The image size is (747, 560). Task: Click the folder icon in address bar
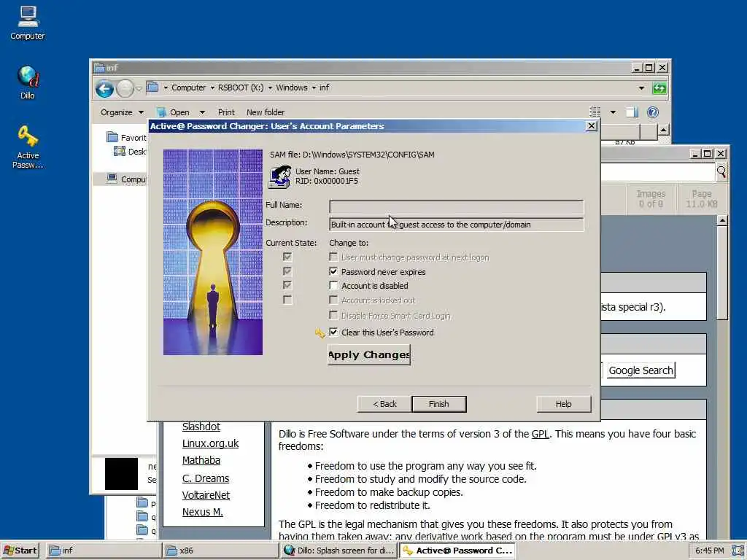click(152, 87)
